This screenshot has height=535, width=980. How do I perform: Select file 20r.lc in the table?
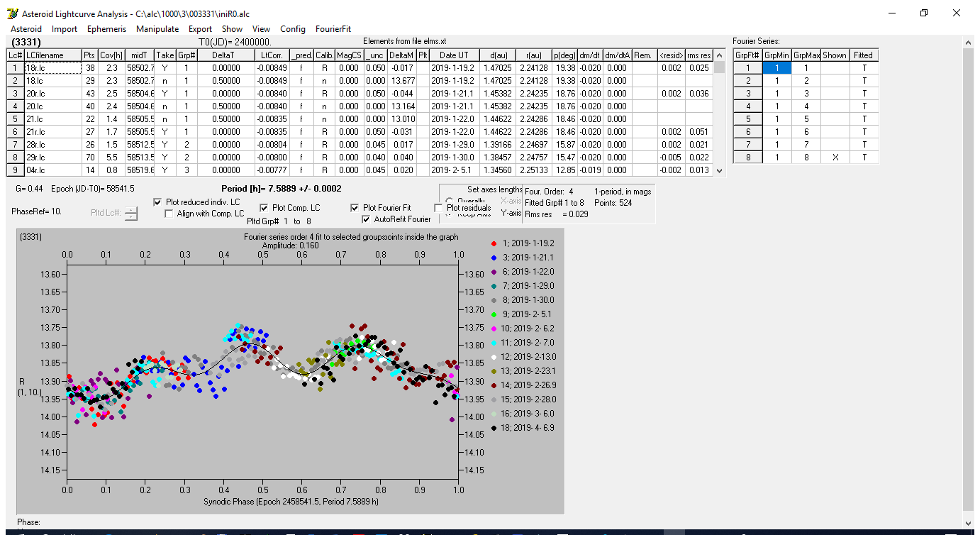[x=52, y=94]
